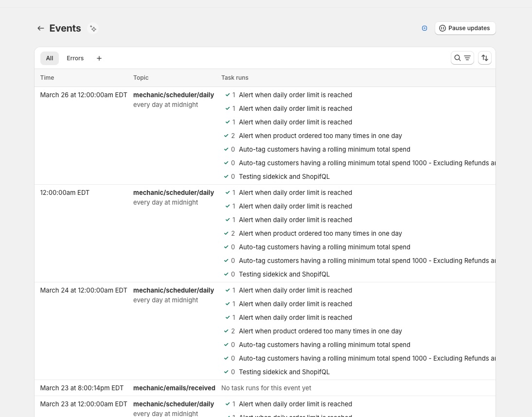The image size is (532, 417).
Task: Click the Task runs column header
Action: [x=235, y=78]
